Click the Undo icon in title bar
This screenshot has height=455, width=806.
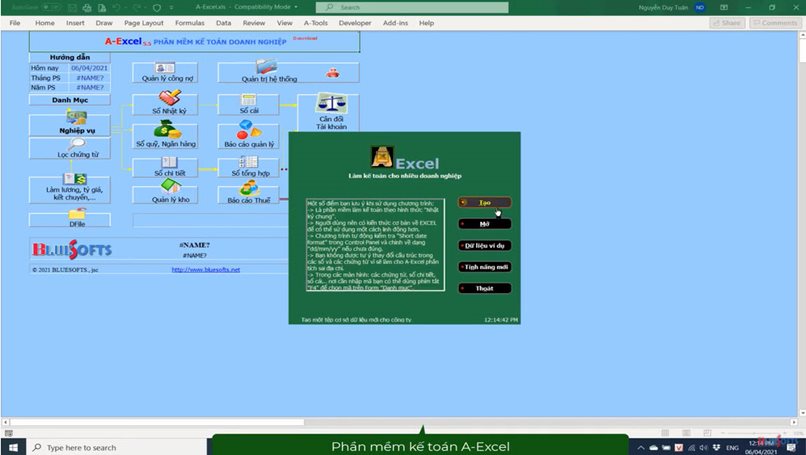[117, 8]
